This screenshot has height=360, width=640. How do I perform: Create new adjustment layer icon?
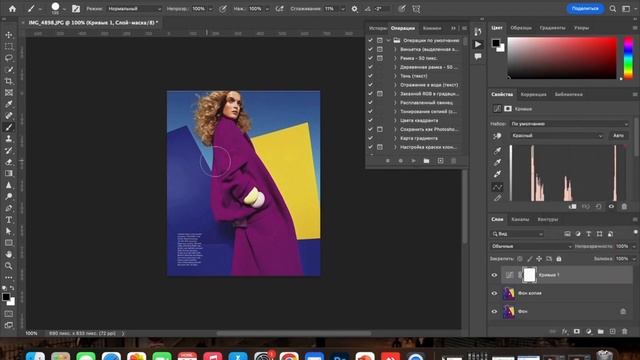click(x=589, y=331)
